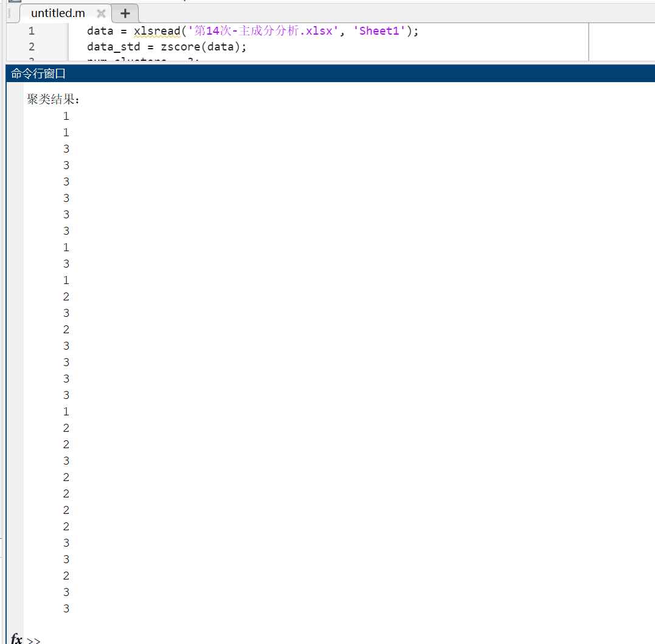This screenshot has height=644, width=655.
Task: Click first cluster value under 聚类结果
Action: (66, 116)
